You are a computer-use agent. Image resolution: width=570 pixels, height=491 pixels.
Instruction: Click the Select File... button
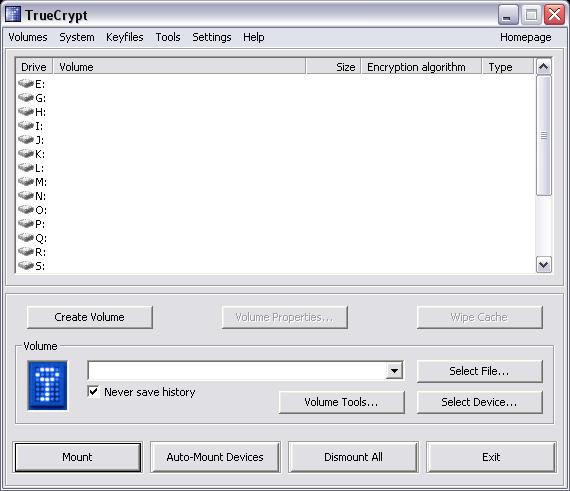coord(479,371)
